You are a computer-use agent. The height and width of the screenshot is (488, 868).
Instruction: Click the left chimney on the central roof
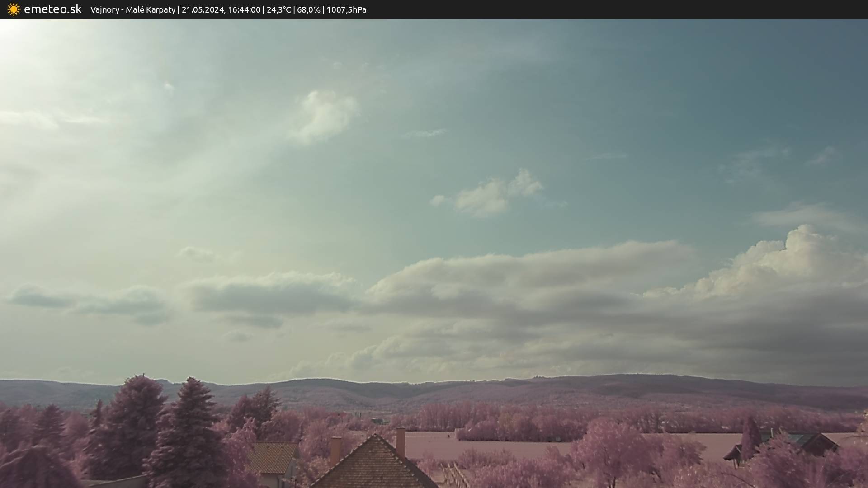(x=335, y=450)
